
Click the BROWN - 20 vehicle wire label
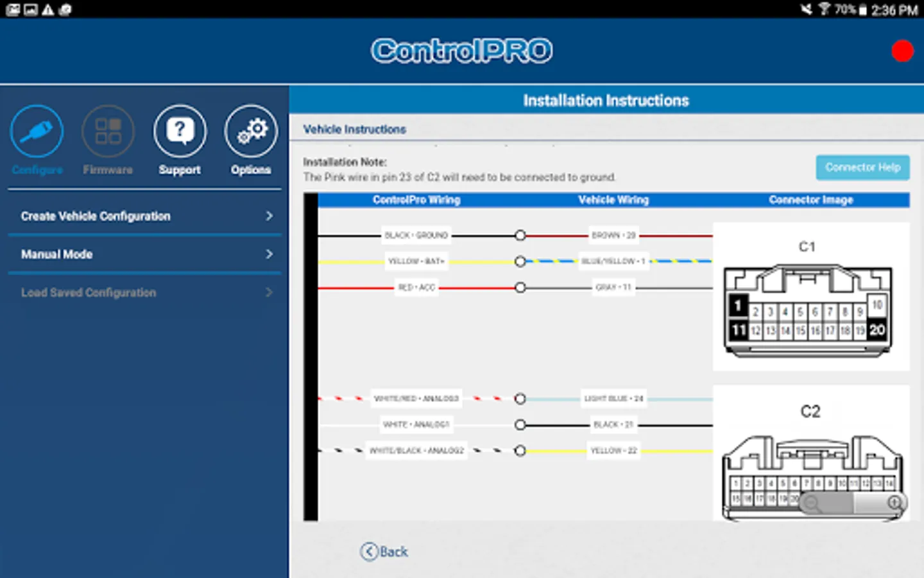click(x=613, y=235)
